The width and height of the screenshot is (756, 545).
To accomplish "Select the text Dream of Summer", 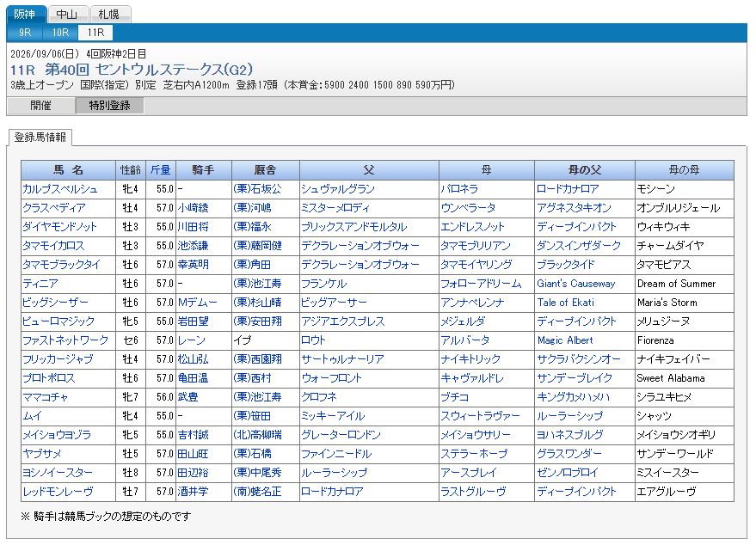I will pyautogui.click(x=677, y=284).
